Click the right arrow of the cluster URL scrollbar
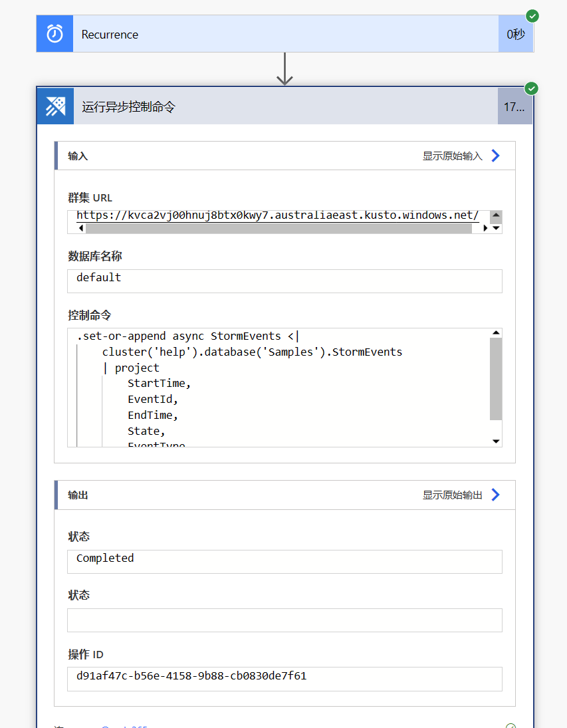The height and width of the screenshot is (728, 567). [x=485, y=228]
